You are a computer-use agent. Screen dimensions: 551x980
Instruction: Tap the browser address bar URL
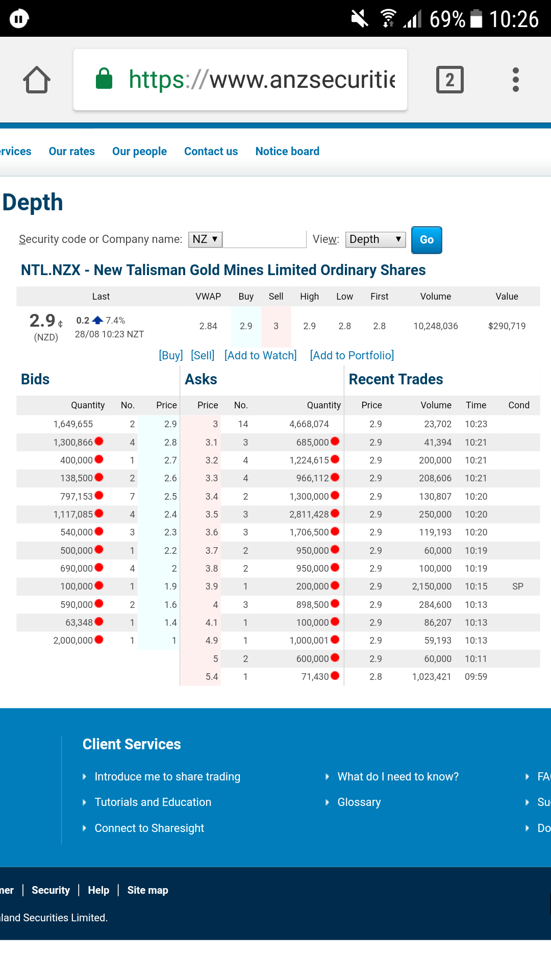[262, 80]
